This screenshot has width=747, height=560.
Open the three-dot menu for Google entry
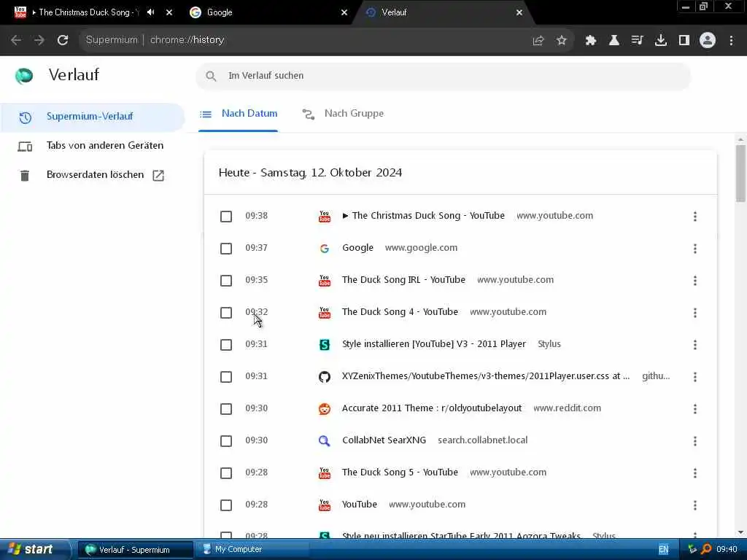(x=695, y=249)
